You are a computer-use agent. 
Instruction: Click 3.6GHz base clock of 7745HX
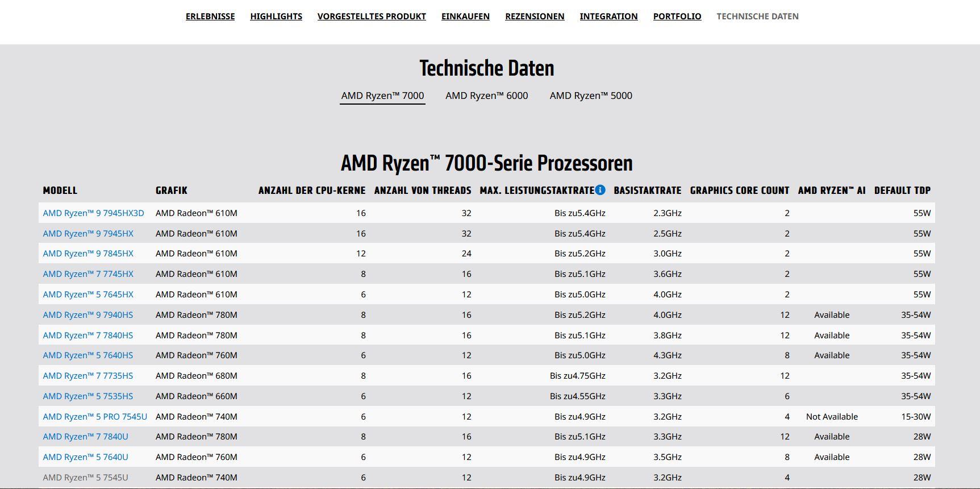(668, 274)
